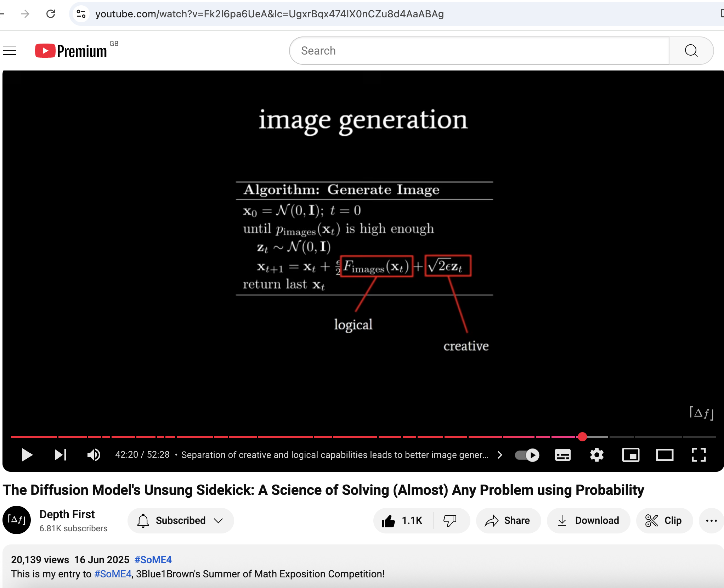Create a Clip of video
The width and height of the screenshot is (724, 588).
tap(664, 520)
